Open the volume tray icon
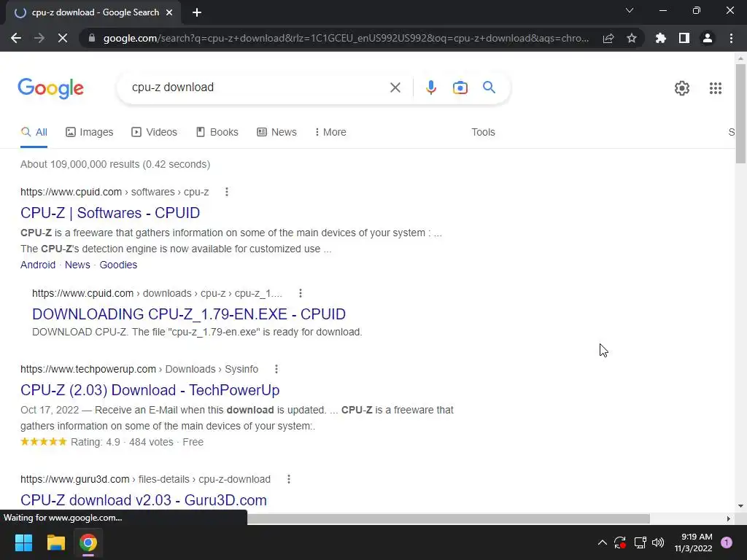 pyautogui.click(x=658, y=542)
